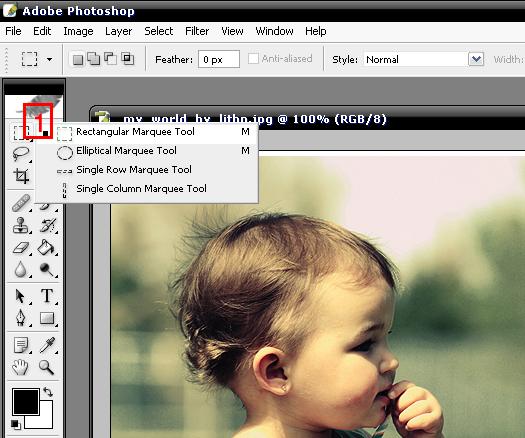The image size is (525, 438).
Task: Select the Crop tool
Action: 21,175
